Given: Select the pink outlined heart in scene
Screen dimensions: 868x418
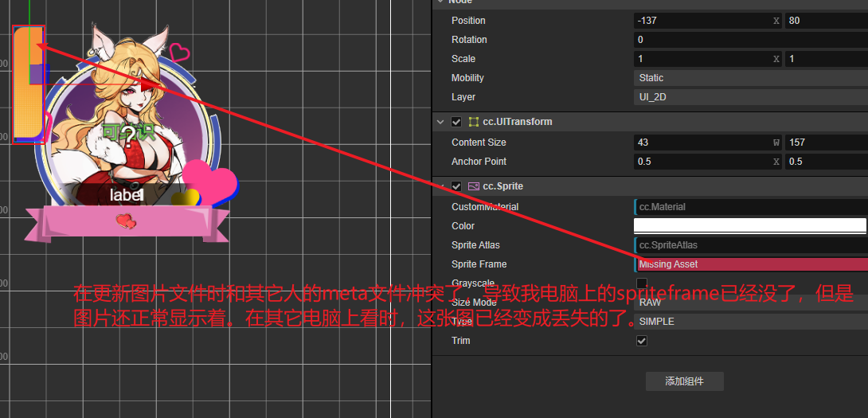Looking at the screenshot, I should coord(179,53).
